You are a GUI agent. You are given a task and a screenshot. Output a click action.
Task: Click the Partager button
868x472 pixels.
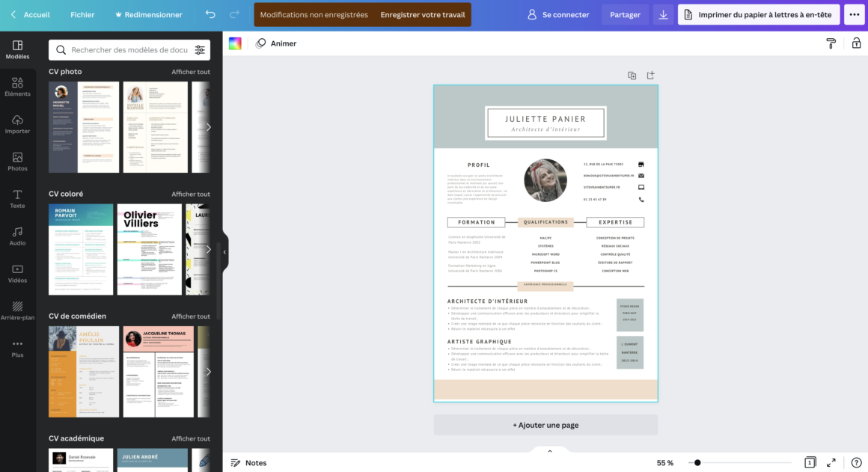click(625, 14)
